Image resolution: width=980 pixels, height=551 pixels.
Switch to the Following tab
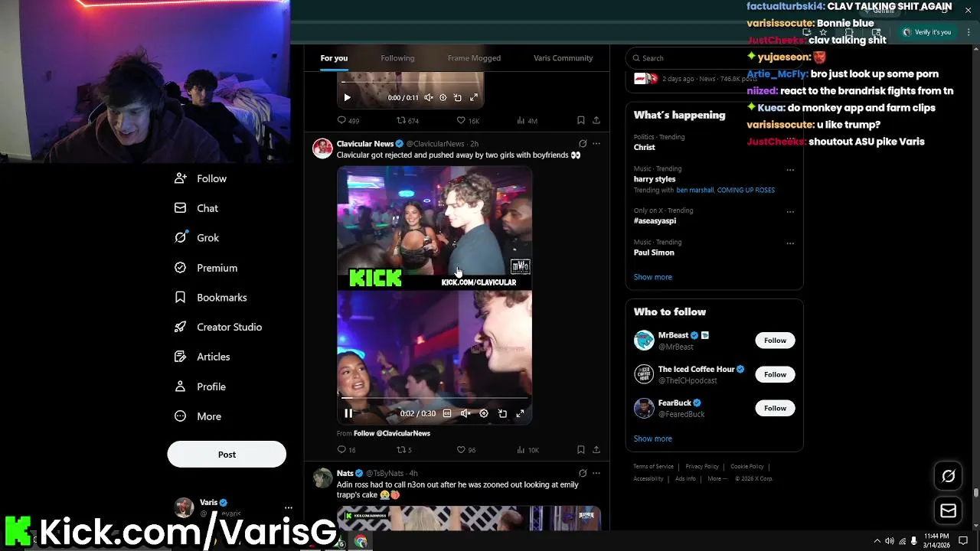point(397,58)
